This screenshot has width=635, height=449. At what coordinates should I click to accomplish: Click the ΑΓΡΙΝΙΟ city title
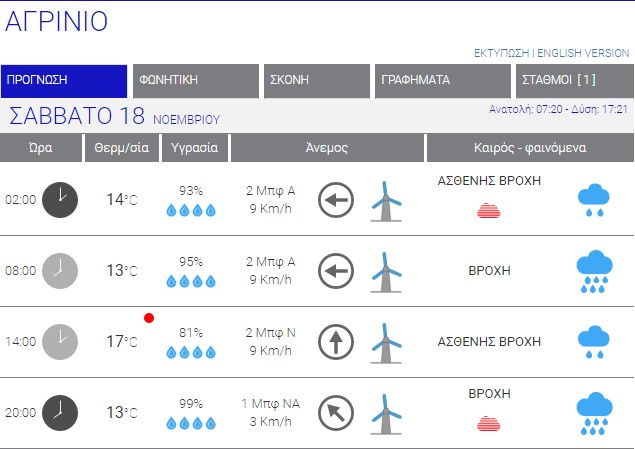click(x=57, y=22)
